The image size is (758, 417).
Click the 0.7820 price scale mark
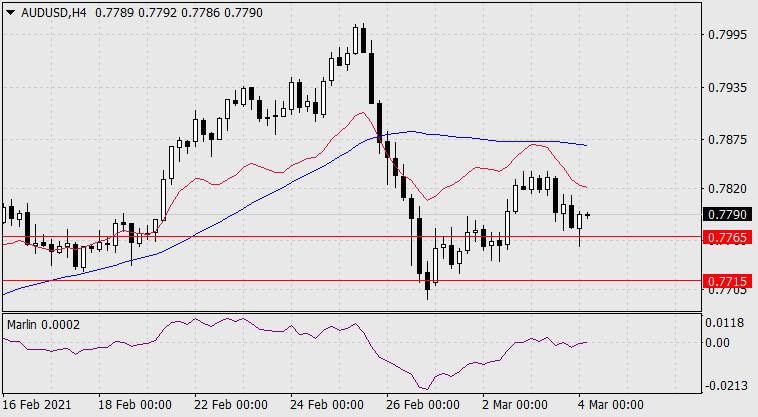727,188
